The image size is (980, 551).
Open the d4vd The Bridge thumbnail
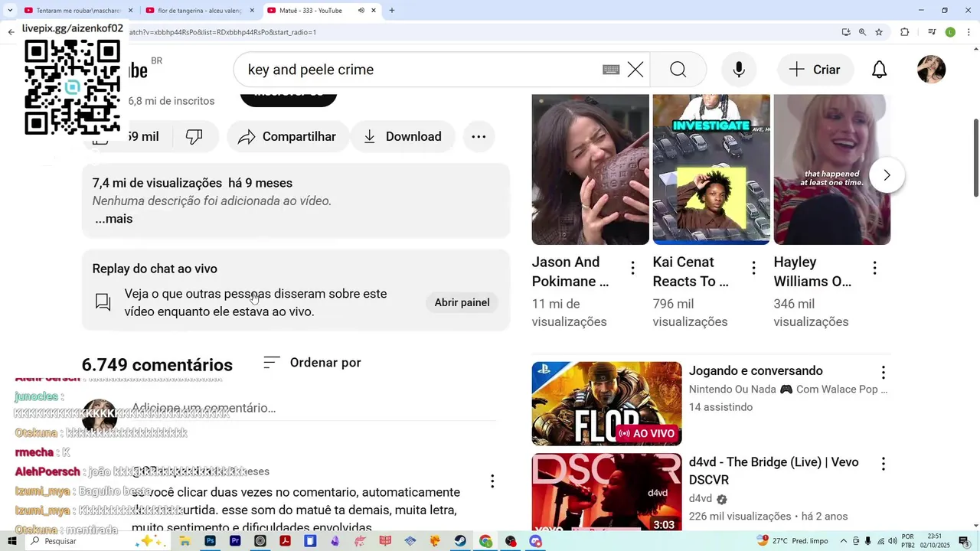click(606, 491)
